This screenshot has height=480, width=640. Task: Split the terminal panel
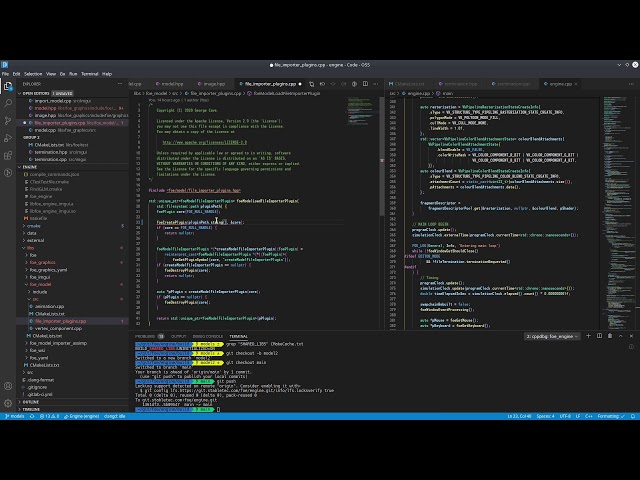599,336
